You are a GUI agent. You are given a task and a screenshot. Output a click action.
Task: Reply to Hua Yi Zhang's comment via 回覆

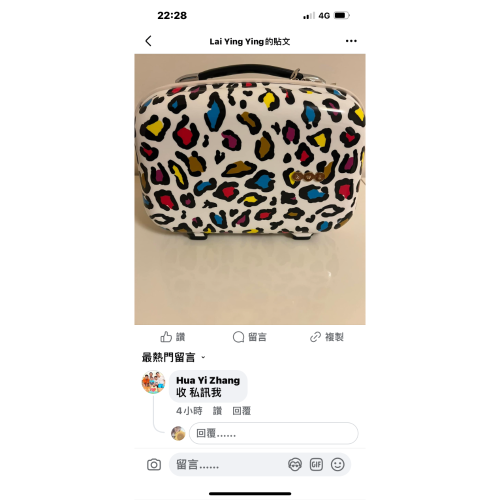pyautogui.click(x=242, y=411)
